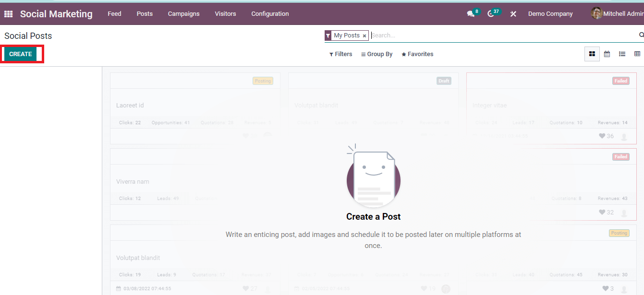The width and height of the screenshot is (644, 295).
Task: Click the debug tools wrench icon
Action: point(513,14)
